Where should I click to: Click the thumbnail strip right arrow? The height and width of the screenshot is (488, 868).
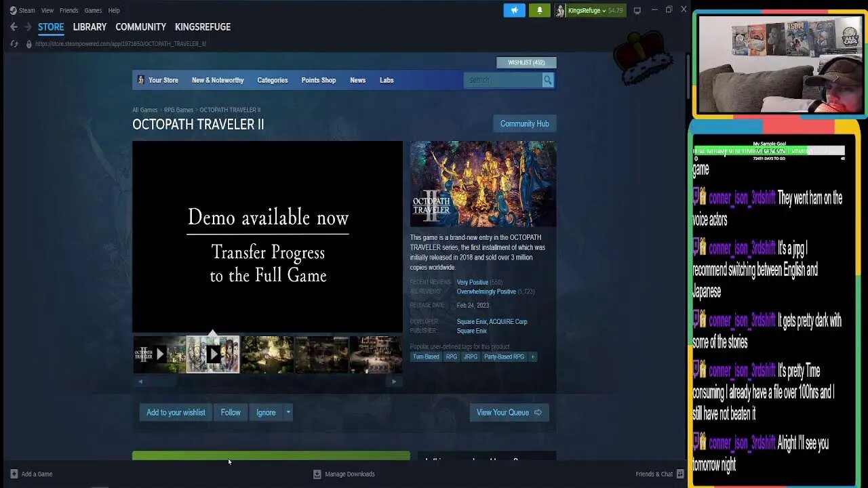394,382
